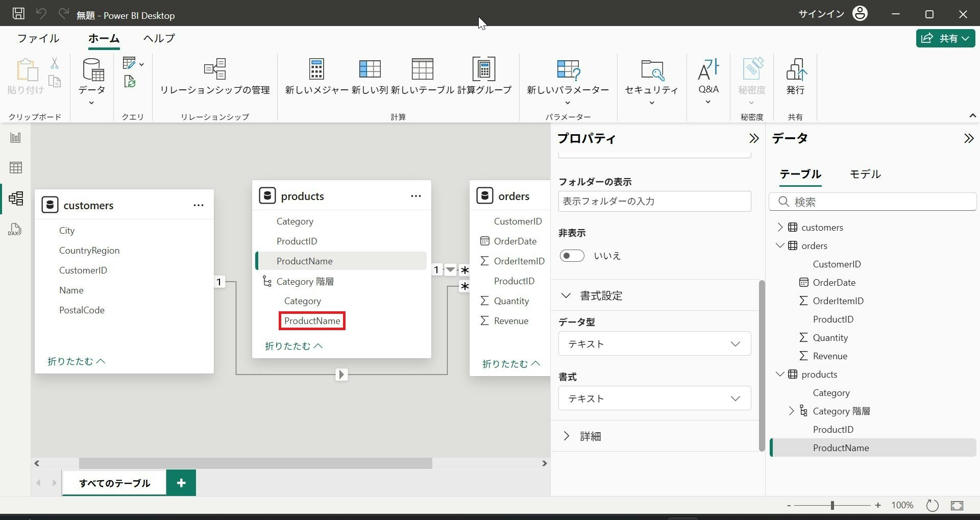Click the transform data query icon
Screen dimensions: 980x520
pos(130,63)
